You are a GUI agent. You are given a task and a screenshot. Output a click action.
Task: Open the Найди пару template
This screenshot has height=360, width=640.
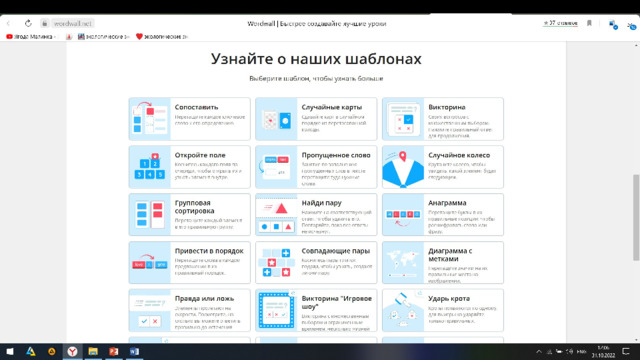pyautogui.click(x=316, y=215)
